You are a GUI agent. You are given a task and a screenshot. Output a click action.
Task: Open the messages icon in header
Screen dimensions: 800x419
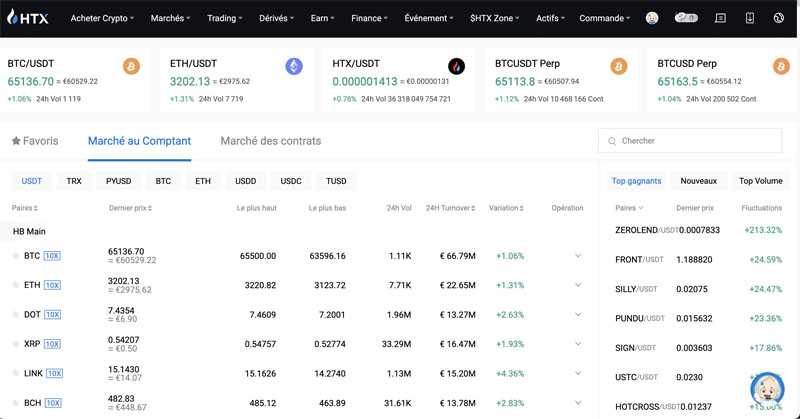[x=720, y=18]
